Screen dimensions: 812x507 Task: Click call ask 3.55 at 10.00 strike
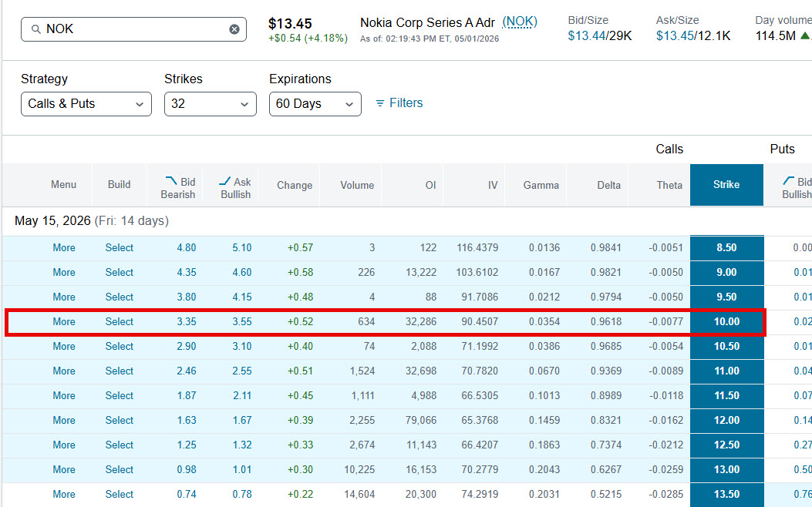click(242, 322)
